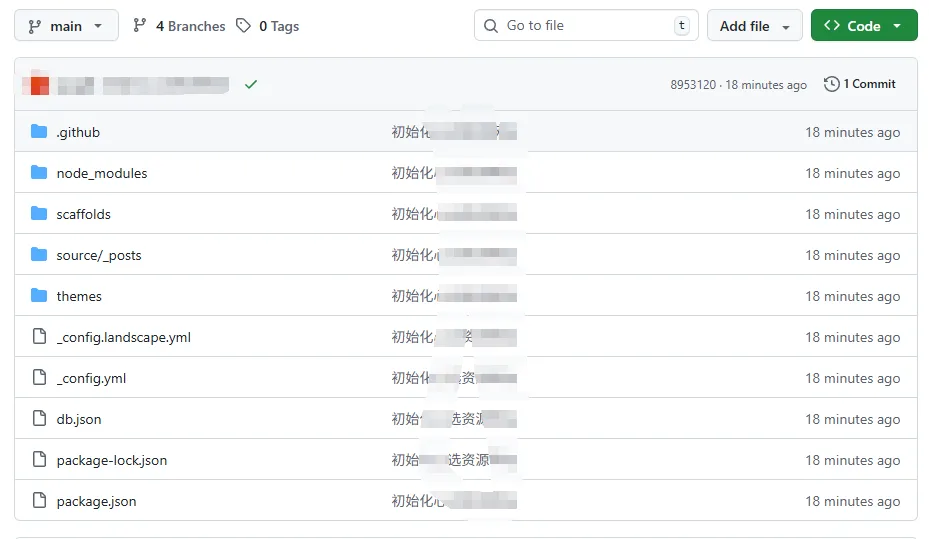The height and width of the screenshot is (539, 929).
Task: Click the green commit status checkmark
Action: point(251,85)
